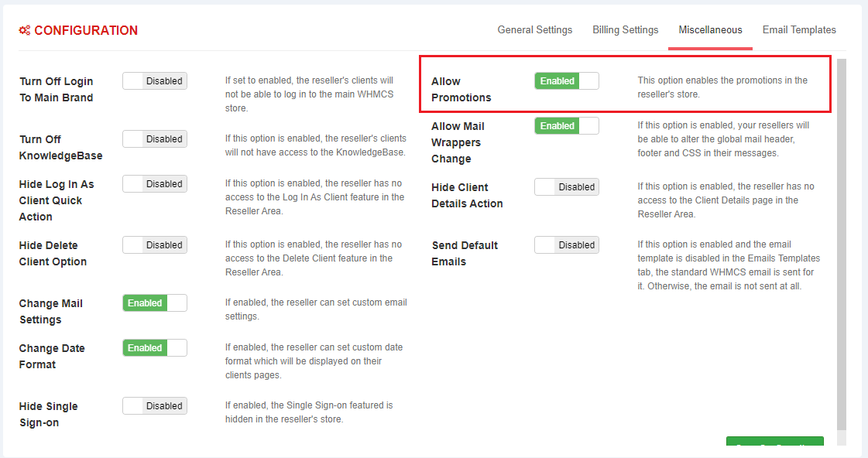Click the Hide Delete Client Option label
The width and height of the screenshot is (868, 458).
pos(53,253)
